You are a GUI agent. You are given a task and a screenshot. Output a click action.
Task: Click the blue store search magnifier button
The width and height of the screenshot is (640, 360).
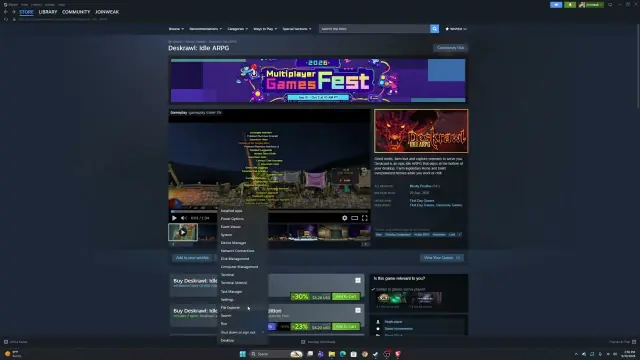pyautogui.click(x=434, y=29)
